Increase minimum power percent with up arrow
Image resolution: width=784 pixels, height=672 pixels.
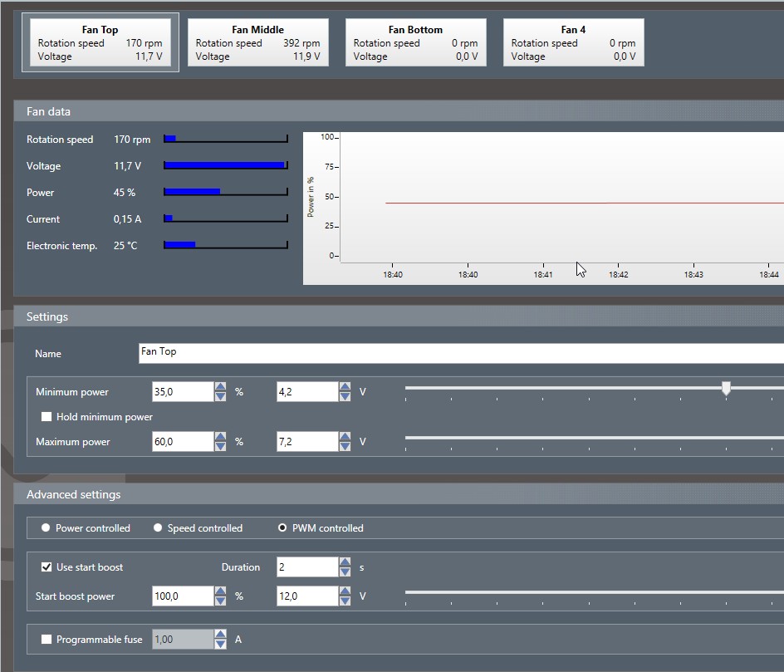click(220, 386)
